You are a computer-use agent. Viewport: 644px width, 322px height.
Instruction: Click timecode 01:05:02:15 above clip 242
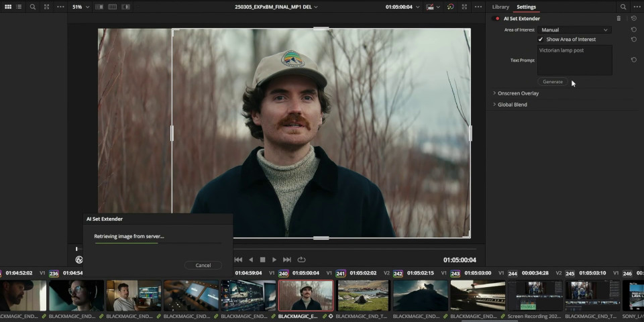pyautogui.click(x=420, y=273)
